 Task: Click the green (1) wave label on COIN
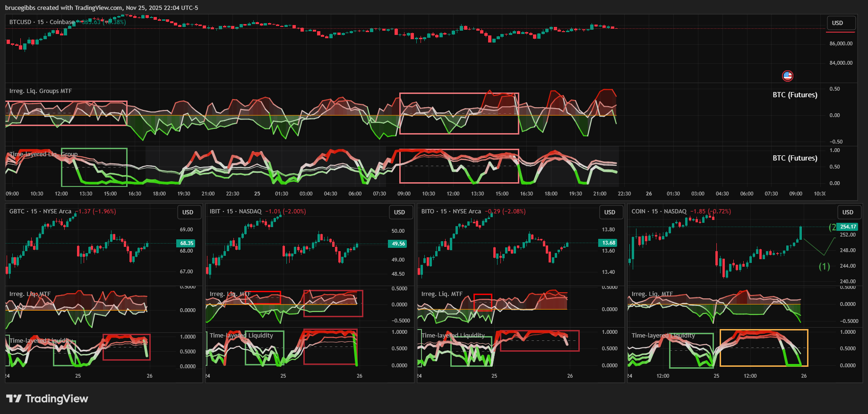point(824,267)
